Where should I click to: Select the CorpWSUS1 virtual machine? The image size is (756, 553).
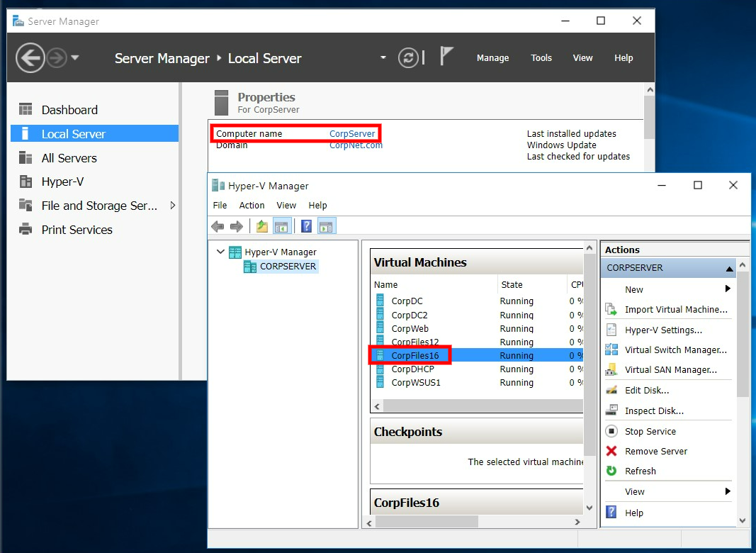(476, 383)
